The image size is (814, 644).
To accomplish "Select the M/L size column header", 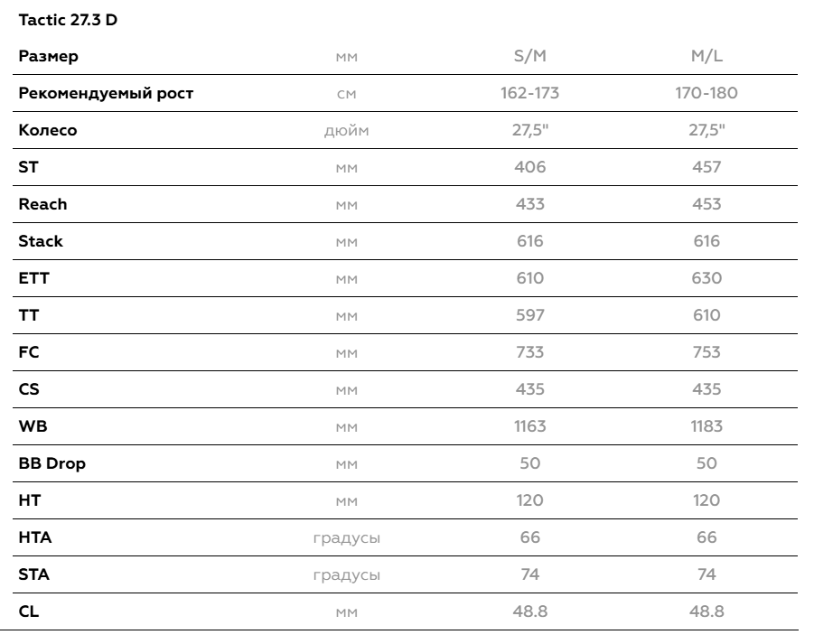I will point(706,55).
